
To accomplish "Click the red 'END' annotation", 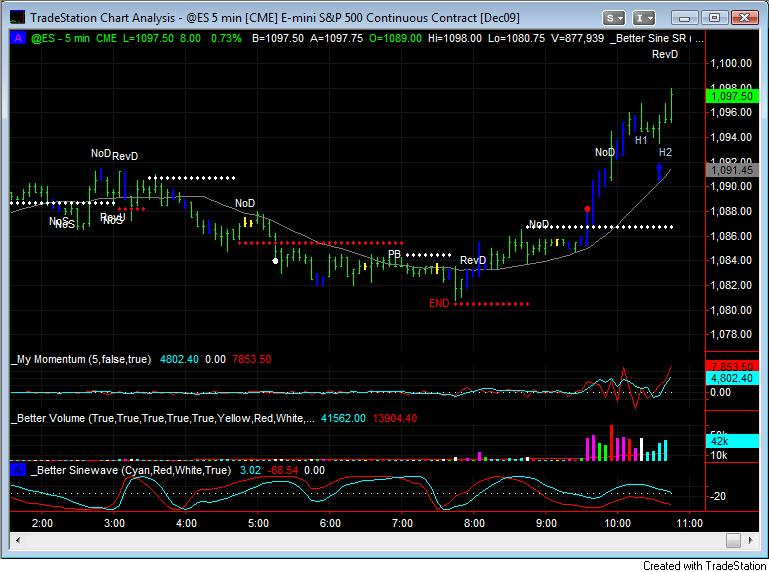I will pos(439,303).
